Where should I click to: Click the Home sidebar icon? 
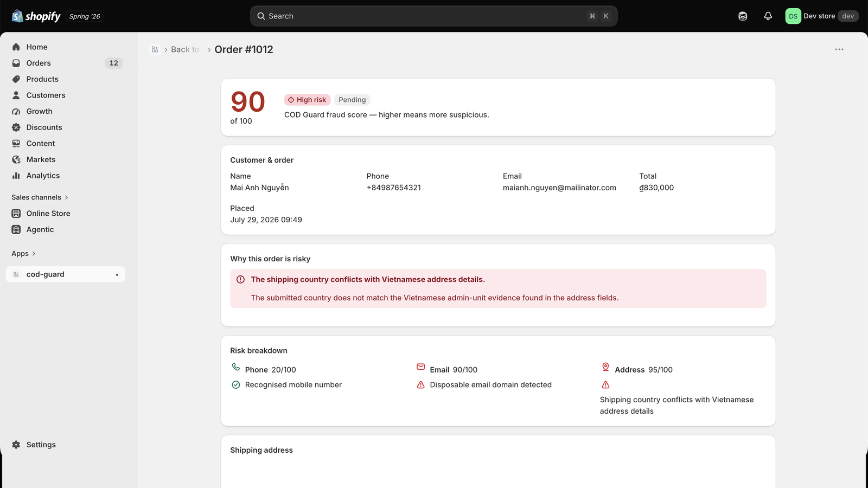(x=16, y=47)
